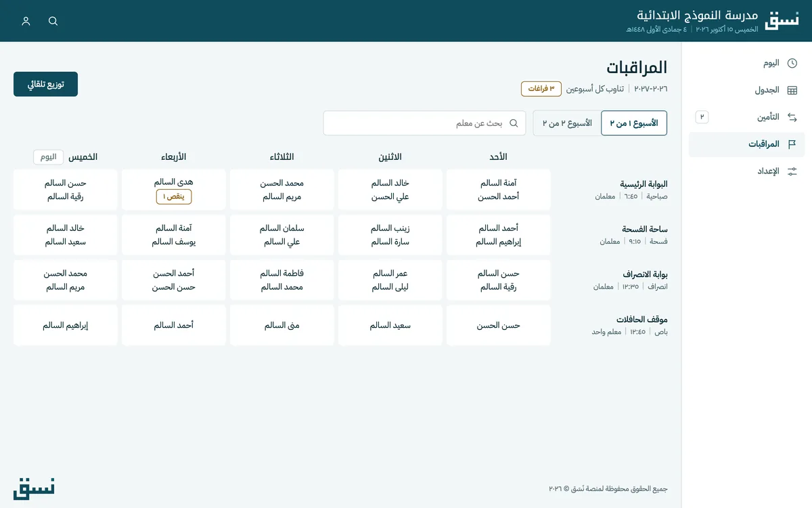Open Thursday بوابة الانصراف card محمد الحسن, مريم السالم

point(66,280)
